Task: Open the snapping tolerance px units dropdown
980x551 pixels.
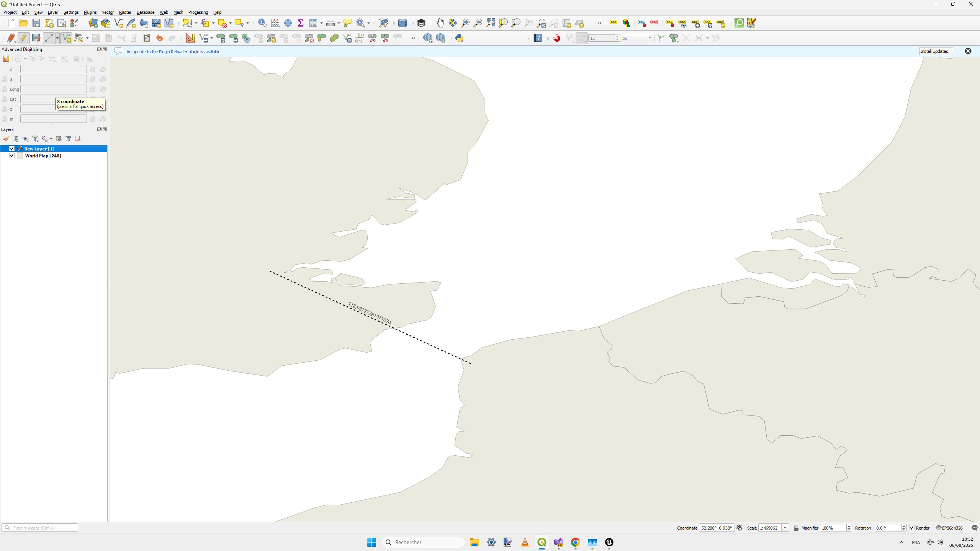Action: 637,38
